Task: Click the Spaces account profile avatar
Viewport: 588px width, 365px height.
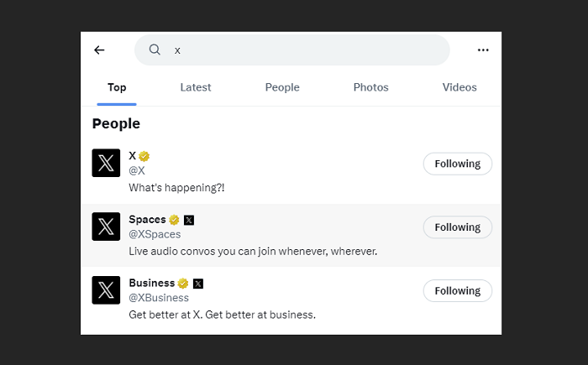Action: [x=106, y=227]
